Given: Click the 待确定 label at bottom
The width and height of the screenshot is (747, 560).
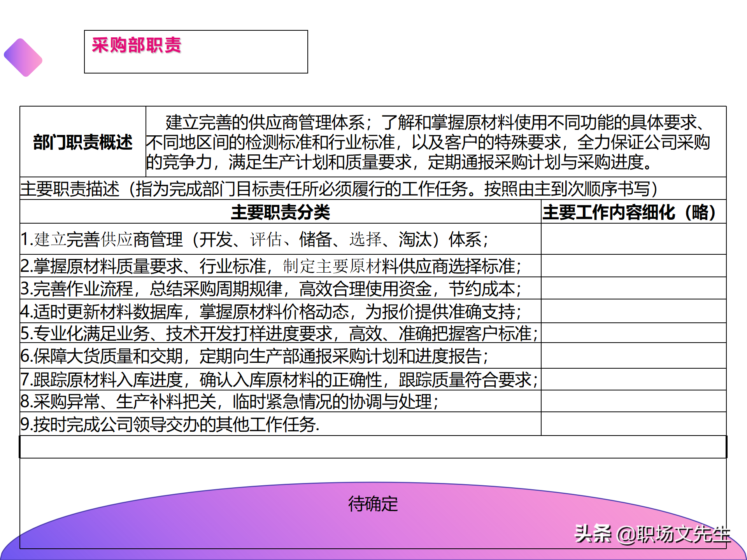Looking at the screenshot, I should [x=373, y=504].
